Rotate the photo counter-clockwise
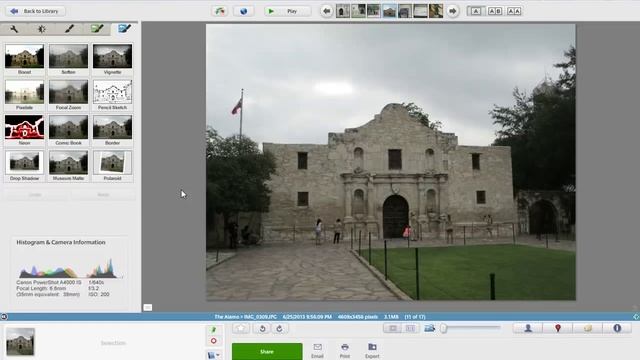The width and height of the screenshot is (640, 360). 262,328
